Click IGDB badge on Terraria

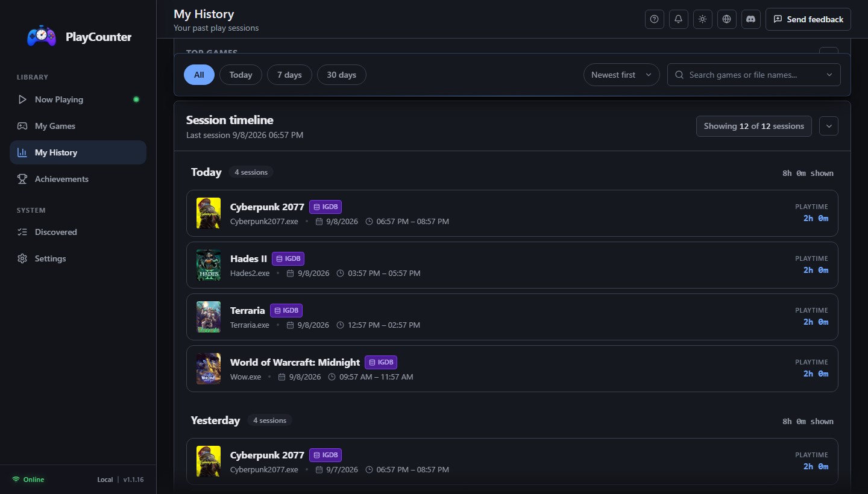286,310
